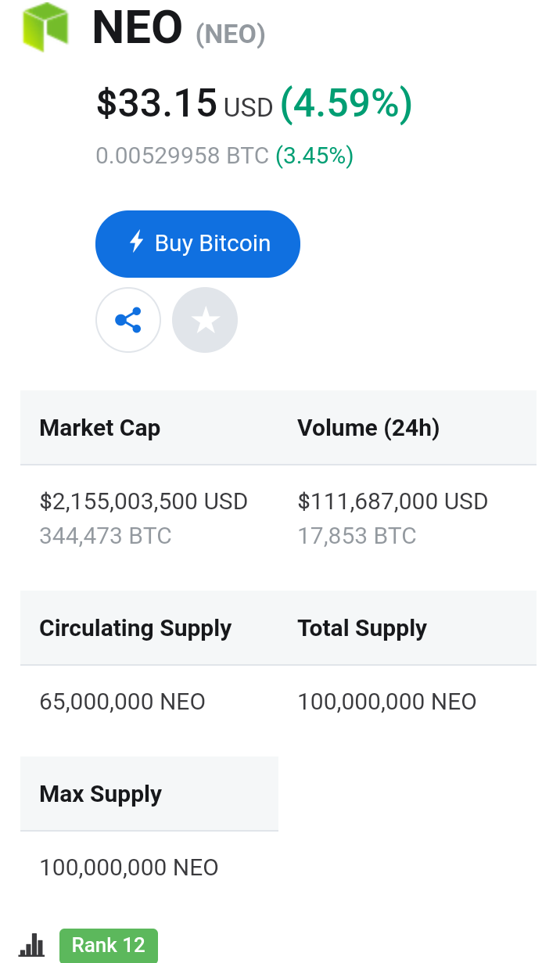560x963 pixels.
Task: Click the green NEO logo icon
Action: click(x=45, y=27)
